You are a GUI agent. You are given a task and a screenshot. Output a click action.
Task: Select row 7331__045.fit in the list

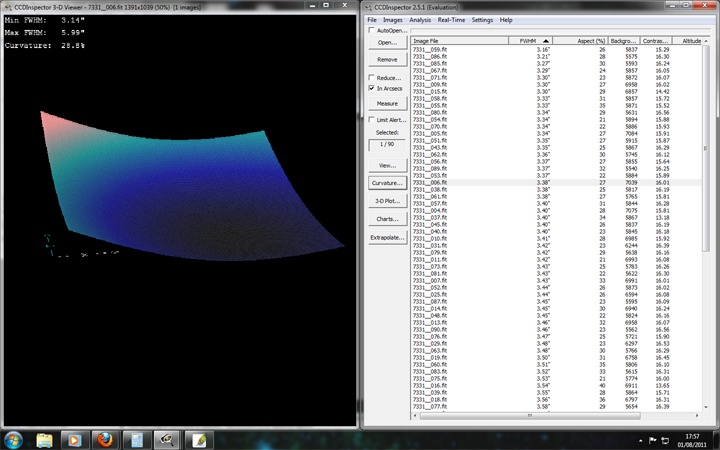click(x=556, y=225)
